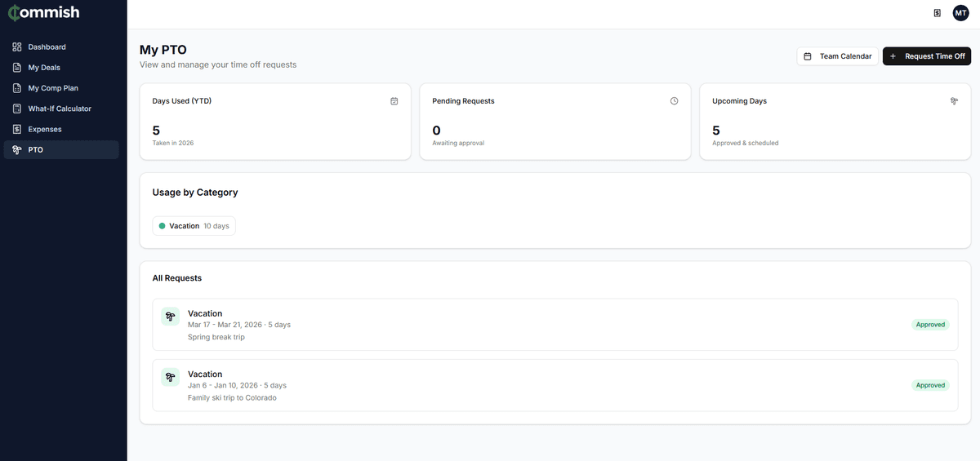
Task: Click the My Deals document icon
Action: (x=17, y=68)
